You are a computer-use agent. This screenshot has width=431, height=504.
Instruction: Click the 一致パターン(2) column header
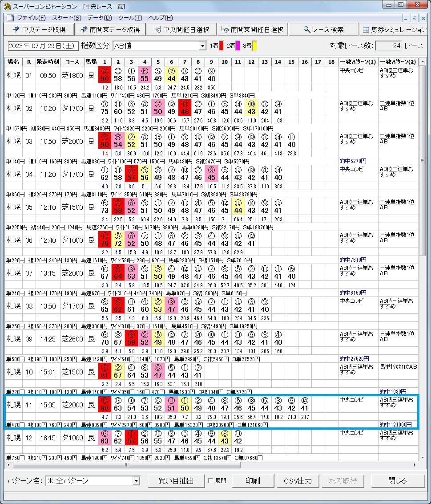pos(398,62)
